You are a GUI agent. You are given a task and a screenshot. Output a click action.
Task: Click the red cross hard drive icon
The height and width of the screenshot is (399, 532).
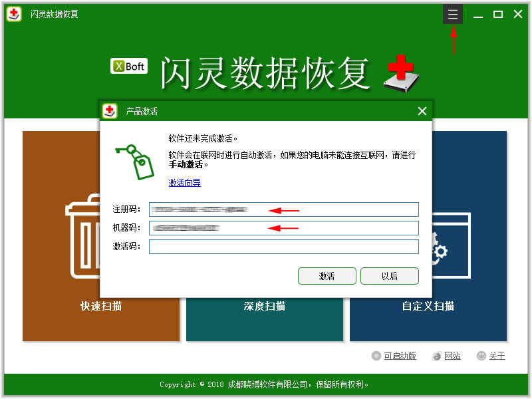click(x=402, y=73)
